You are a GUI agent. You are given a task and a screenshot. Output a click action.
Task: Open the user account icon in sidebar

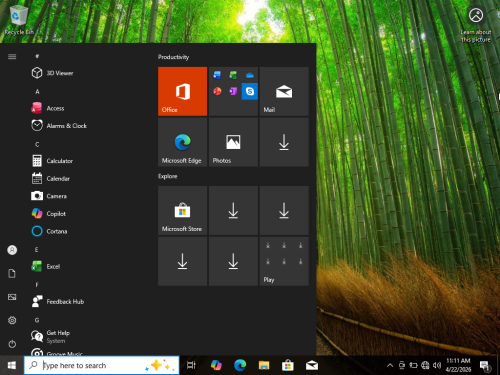coord(12,250)
